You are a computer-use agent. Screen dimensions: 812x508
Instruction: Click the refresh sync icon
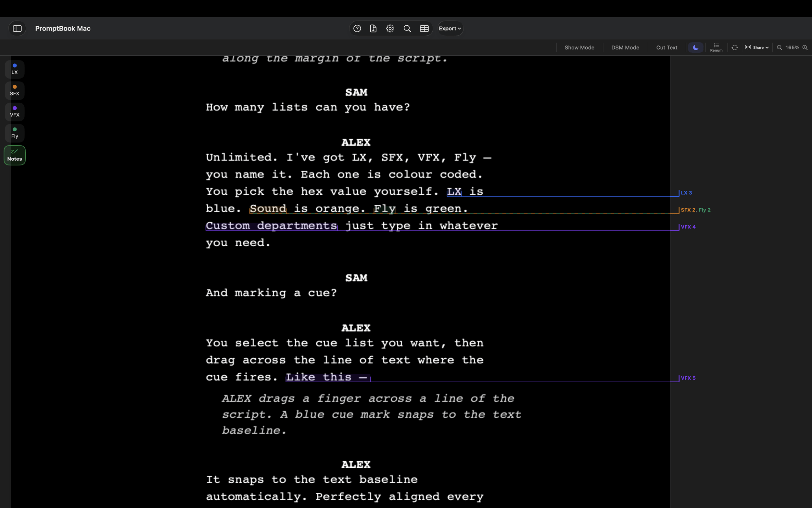pos(735,47)
